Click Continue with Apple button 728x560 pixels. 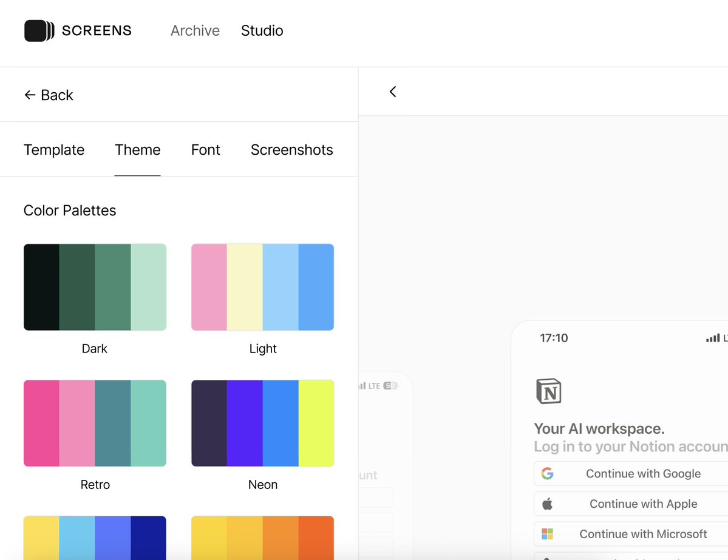point(631,504)
